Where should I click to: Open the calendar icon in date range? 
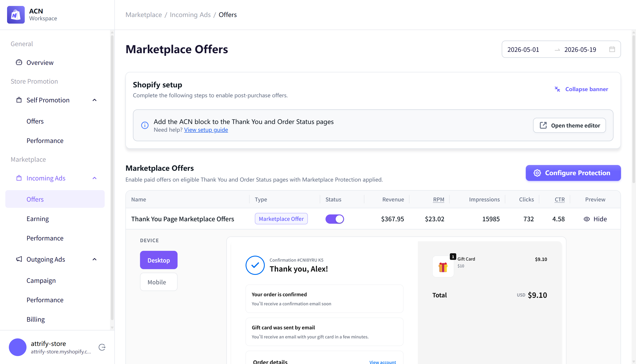tap(612, 49)
